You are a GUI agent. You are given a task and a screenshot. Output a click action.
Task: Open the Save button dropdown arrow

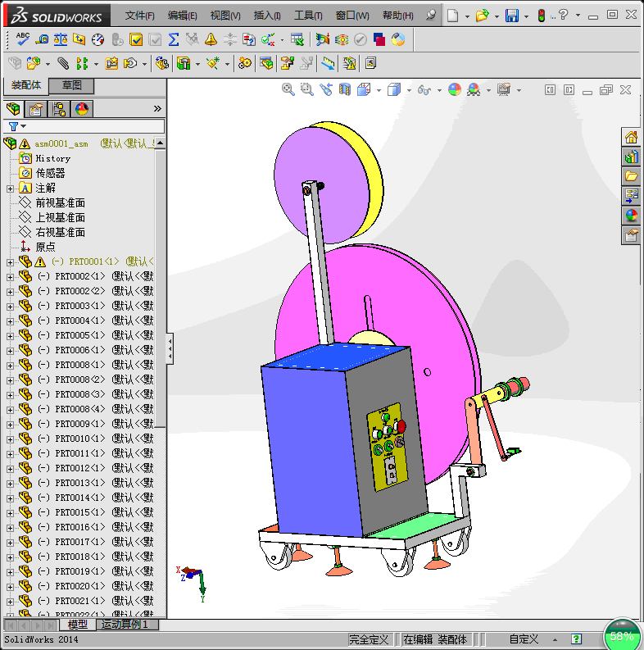coord(526,16)
